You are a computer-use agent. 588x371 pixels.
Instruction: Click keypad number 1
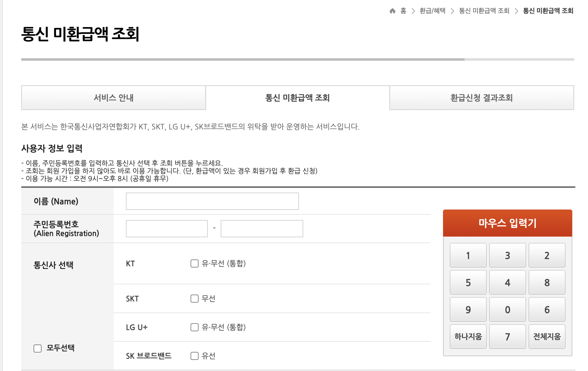click(x=468, y=255)
